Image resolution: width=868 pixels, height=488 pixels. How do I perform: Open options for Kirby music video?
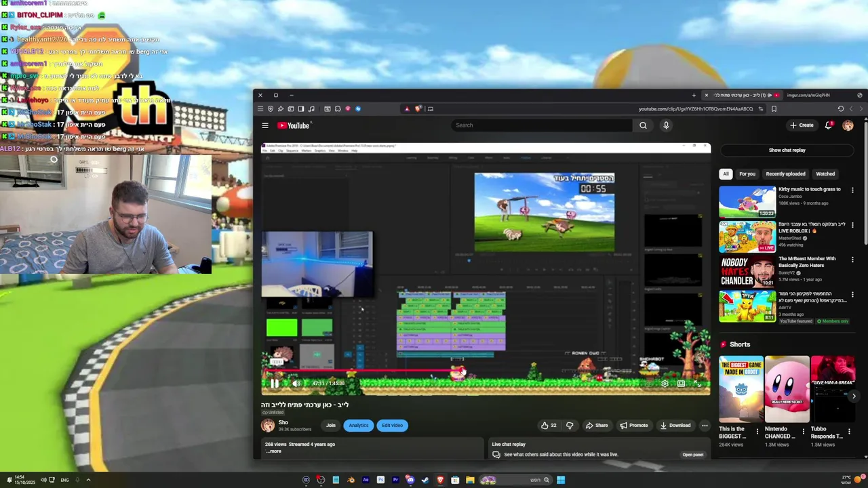tap(852, 190)
